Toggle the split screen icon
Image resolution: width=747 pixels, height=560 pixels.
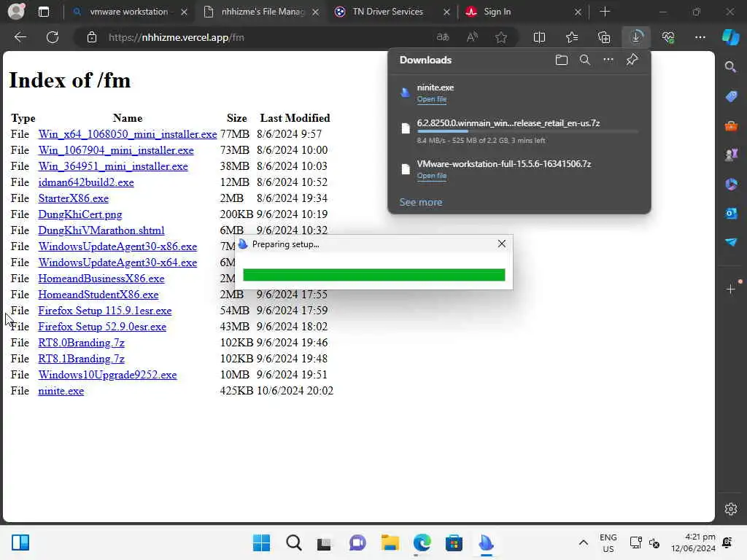click(x=539, y=37)
